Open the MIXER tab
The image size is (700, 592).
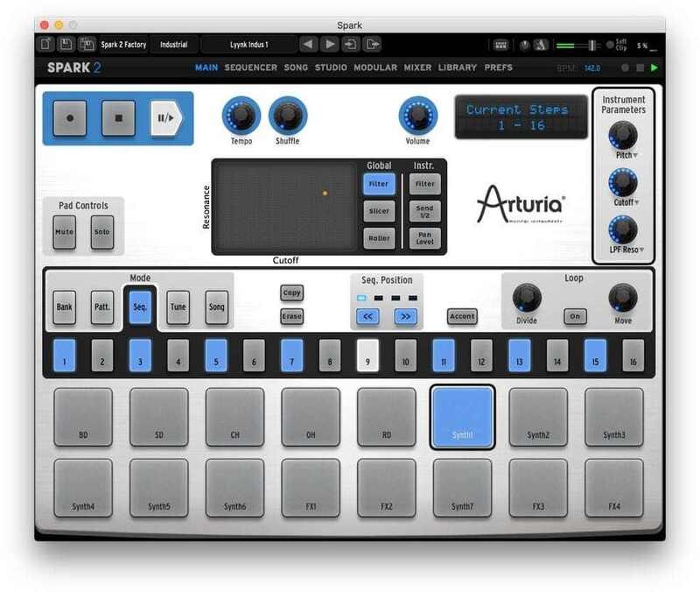[419, 67]
